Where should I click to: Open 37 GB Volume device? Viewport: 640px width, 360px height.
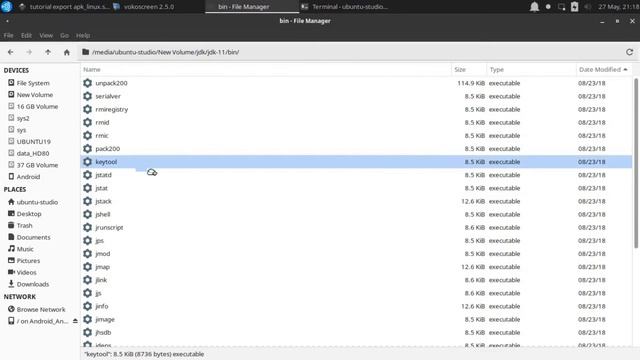[37, 165]
